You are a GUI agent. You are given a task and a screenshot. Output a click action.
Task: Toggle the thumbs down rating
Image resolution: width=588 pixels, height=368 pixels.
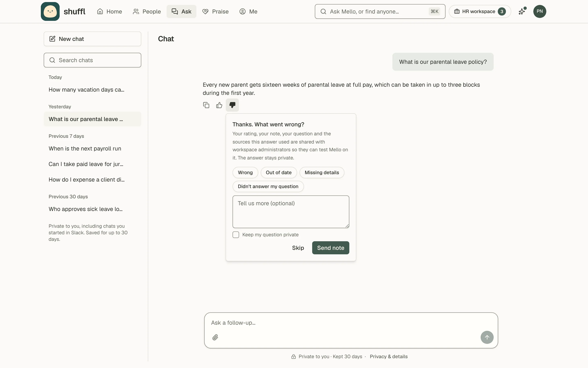[232, 105]
